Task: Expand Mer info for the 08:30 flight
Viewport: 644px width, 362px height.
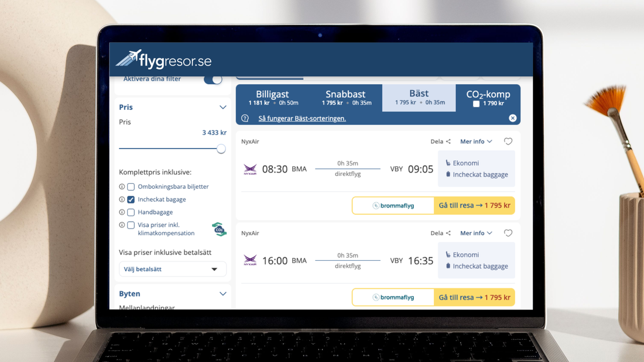Action: [476, 142]
